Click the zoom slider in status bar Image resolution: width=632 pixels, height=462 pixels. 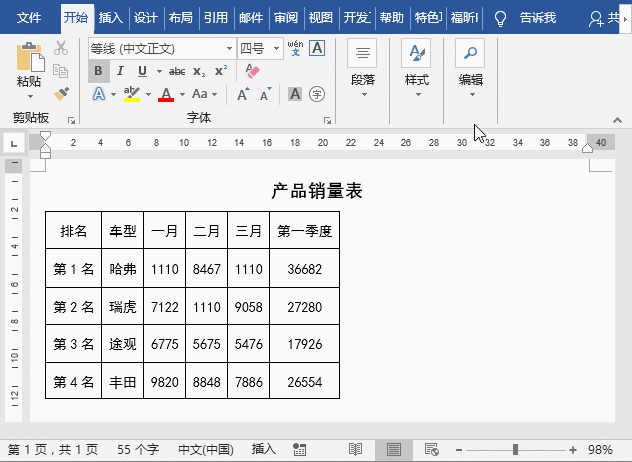[x=516, y=450]
